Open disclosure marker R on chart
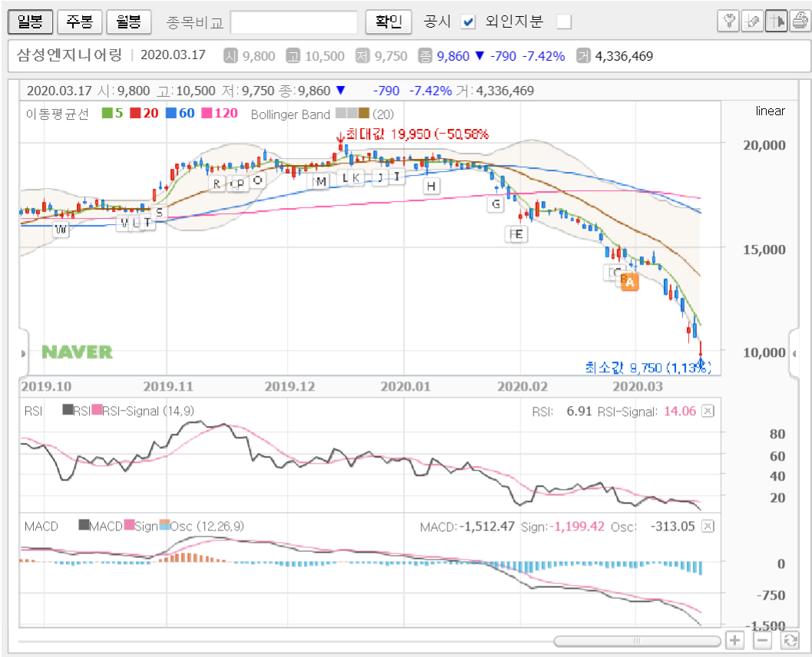 (x=216, y=183)
